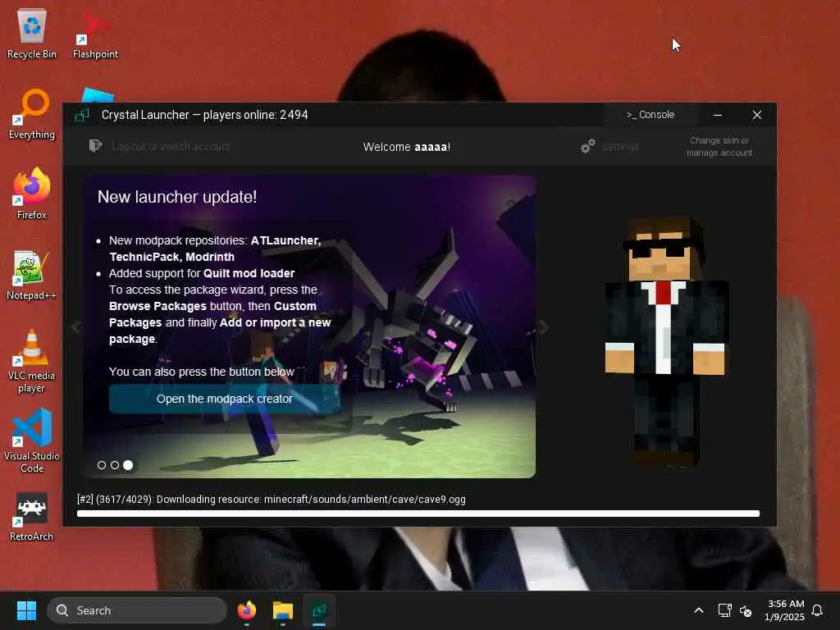Open File Explorer from the taskbar

[x=282, y=610]
